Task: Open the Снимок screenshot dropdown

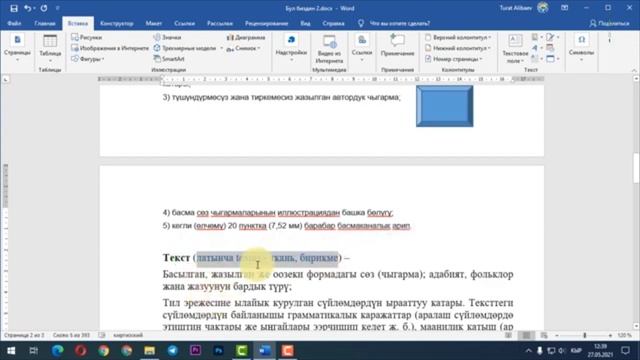Action: coord(243,48)
